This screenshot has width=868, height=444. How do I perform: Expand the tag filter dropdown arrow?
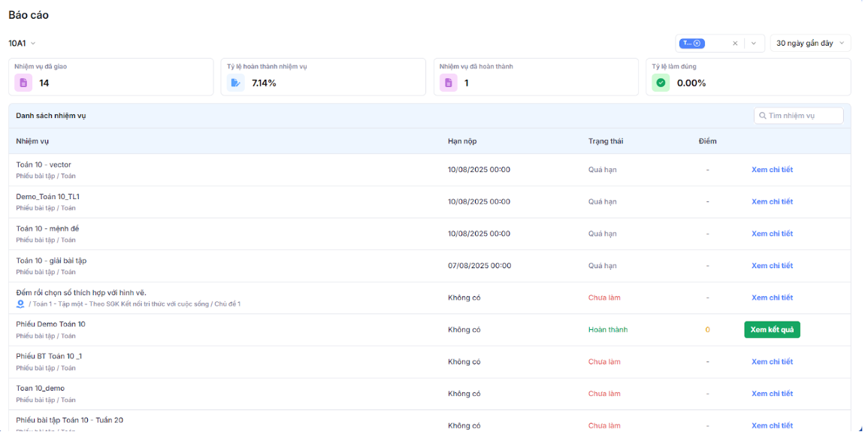(x=755, y=44)
